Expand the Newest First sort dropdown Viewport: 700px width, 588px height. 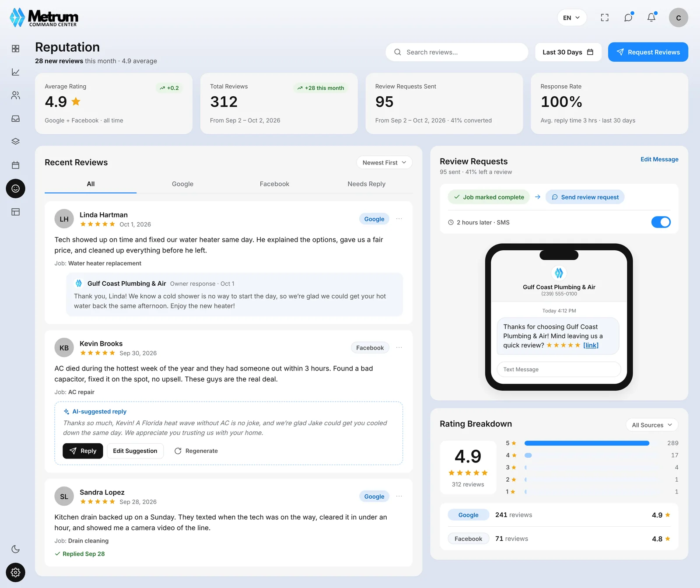point(384,162)
